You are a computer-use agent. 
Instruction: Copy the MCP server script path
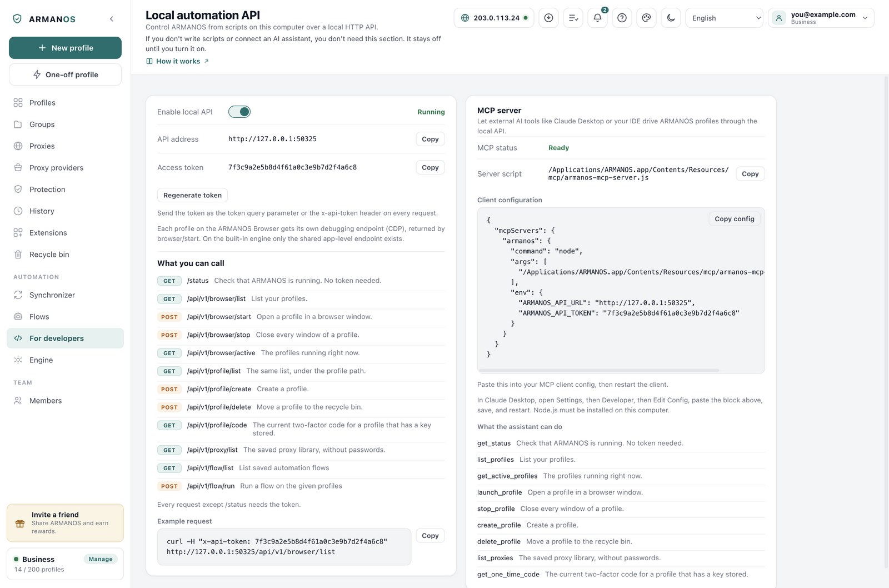(750, 174)
